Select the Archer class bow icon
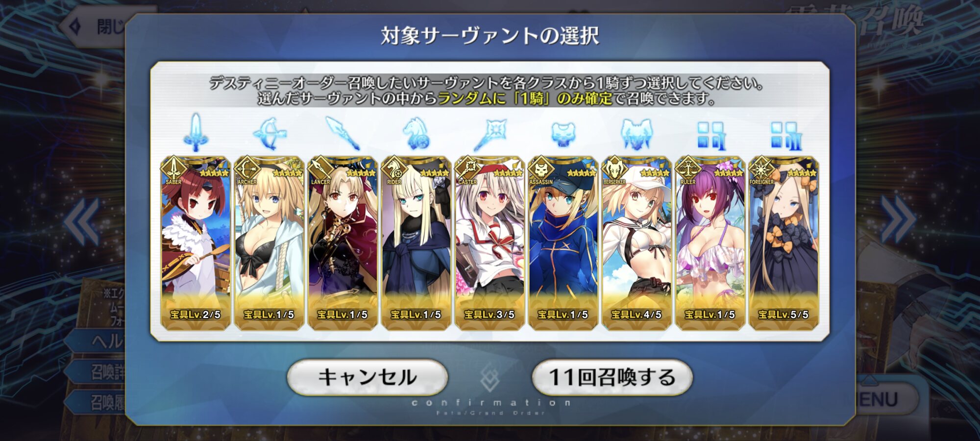980x441 pixels. point(269,133)
